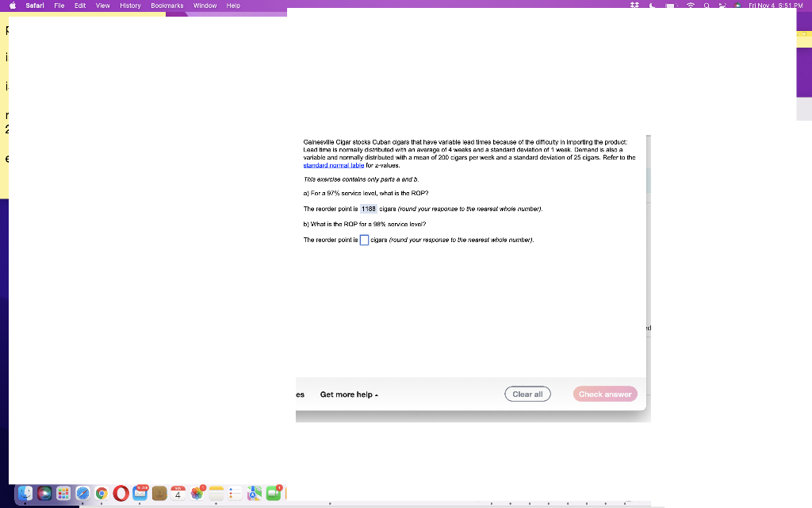Open the Apple menu

13,6
